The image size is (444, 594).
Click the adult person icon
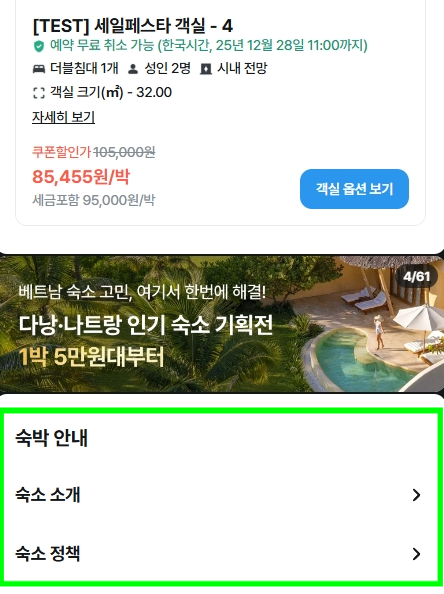tap(133, 69)
